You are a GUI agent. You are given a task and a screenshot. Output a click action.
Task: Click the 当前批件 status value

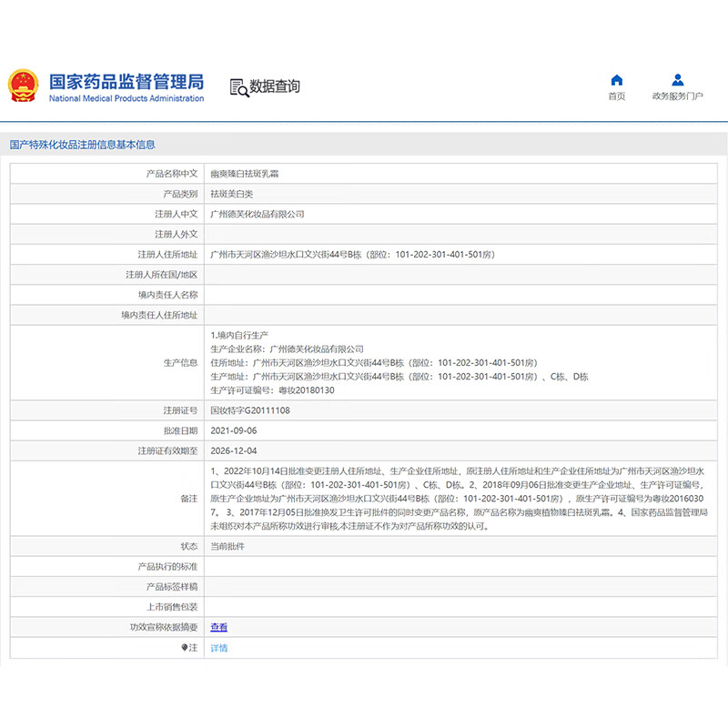coord(227,546)
